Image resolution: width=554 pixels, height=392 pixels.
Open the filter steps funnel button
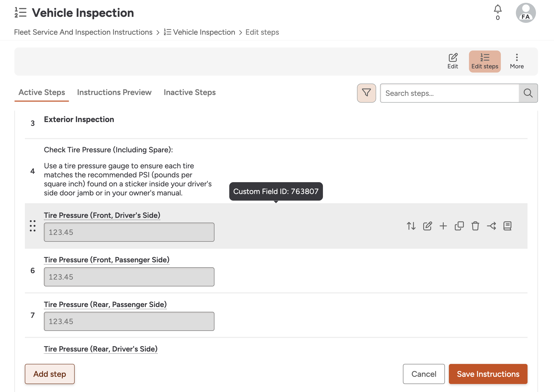pos(366,93)
